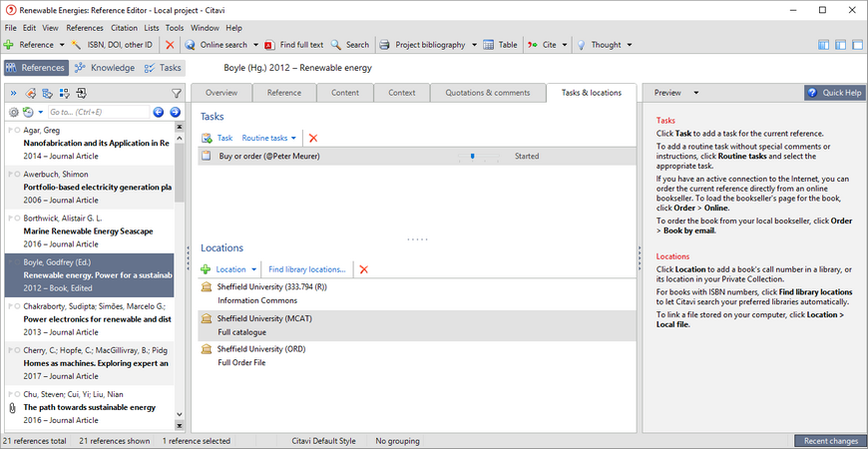
Task: Open the Citation menu
Action: point(124,28)
